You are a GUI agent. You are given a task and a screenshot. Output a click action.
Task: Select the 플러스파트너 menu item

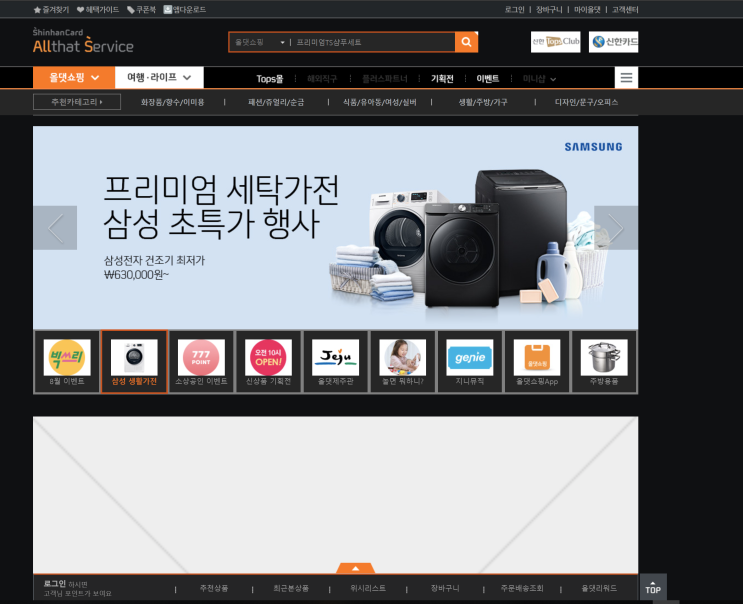pos(385,79)
